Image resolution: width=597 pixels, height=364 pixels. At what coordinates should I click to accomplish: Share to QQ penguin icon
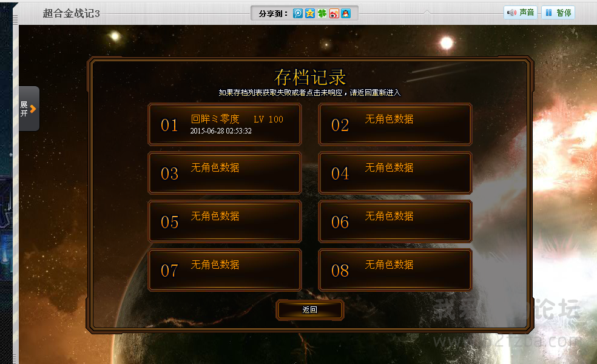(x=346, y=13)
